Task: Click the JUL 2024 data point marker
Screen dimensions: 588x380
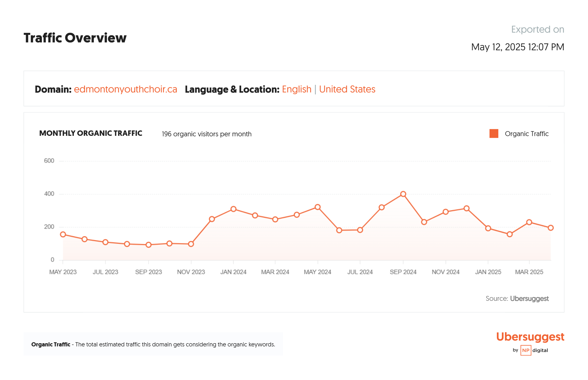Action: [x=360, y=230]
